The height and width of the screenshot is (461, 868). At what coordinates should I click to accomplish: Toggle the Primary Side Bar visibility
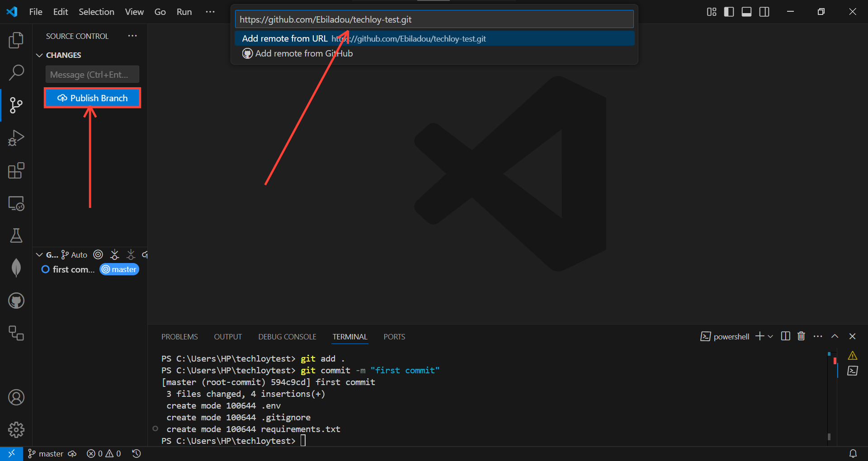729,12
